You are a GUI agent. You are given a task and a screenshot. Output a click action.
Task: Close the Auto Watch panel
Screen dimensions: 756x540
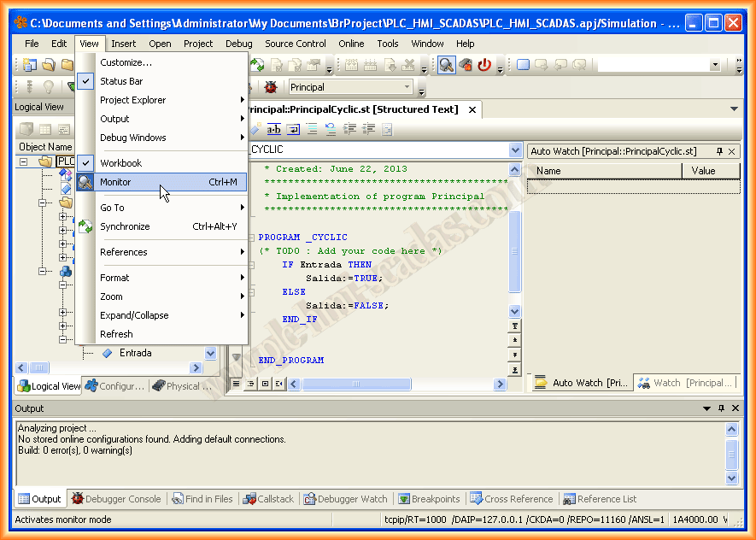click(731, 151)
